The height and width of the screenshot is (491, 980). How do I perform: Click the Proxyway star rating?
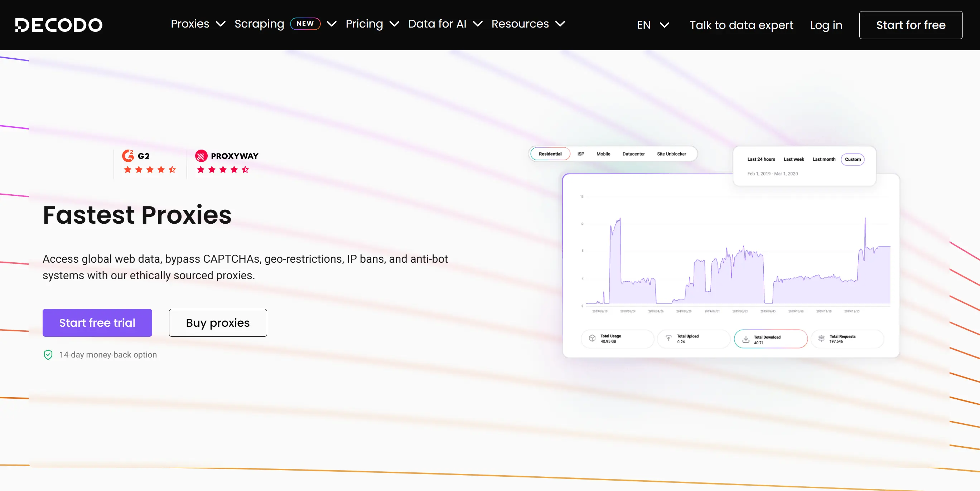(223, 170)
